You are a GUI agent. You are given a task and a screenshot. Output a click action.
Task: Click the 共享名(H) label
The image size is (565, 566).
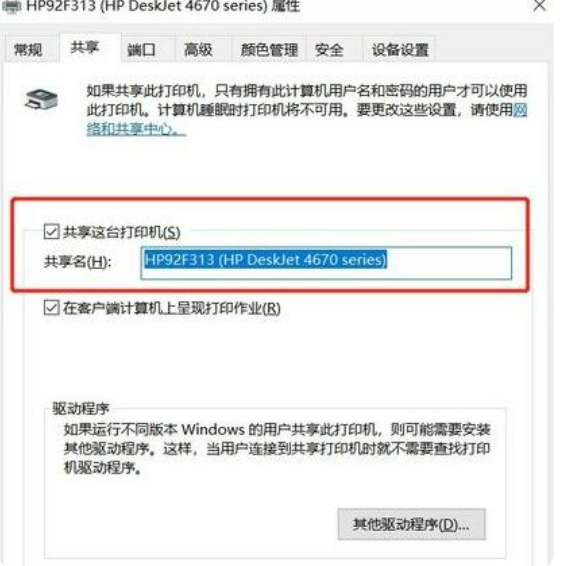(x=78, y=261)
